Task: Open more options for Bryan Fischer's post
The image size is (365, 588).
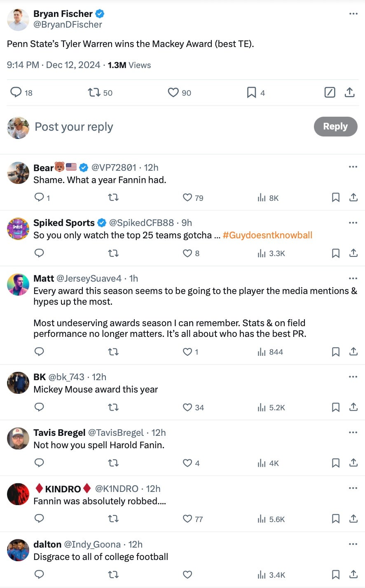Action: (353, 14)
